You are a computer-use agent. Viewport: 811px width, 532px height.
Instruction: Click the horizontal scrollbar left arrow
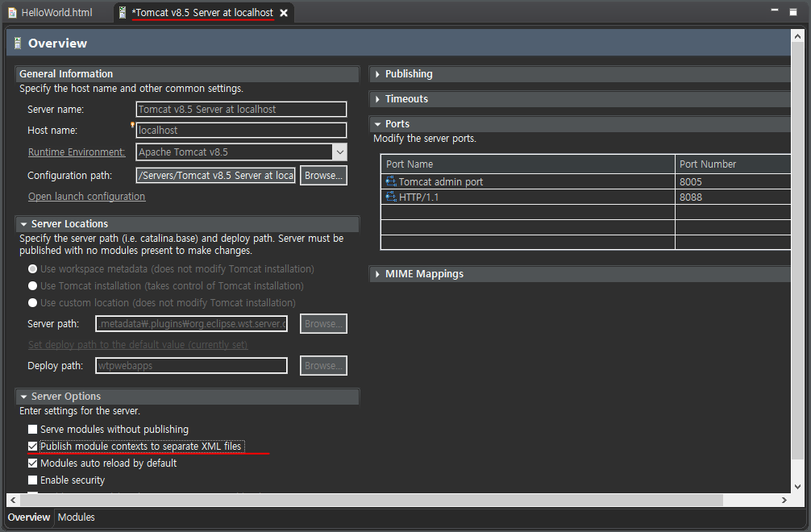[12, 500]
